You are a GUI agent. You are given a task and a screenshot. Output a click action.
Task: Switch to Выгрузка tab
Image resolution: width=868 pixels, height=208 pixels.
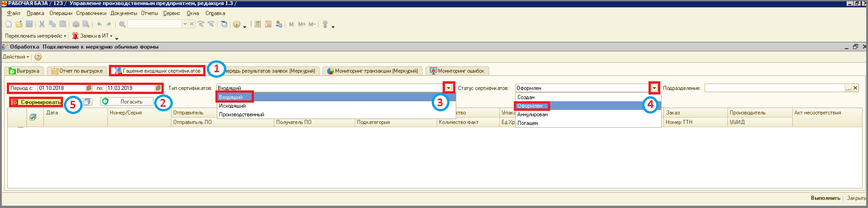24,71
